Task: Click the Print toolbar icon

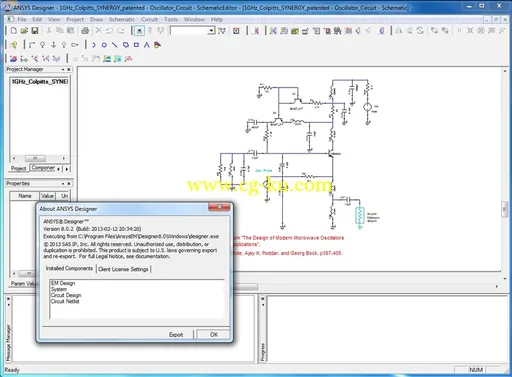Action: click(85, 31)
